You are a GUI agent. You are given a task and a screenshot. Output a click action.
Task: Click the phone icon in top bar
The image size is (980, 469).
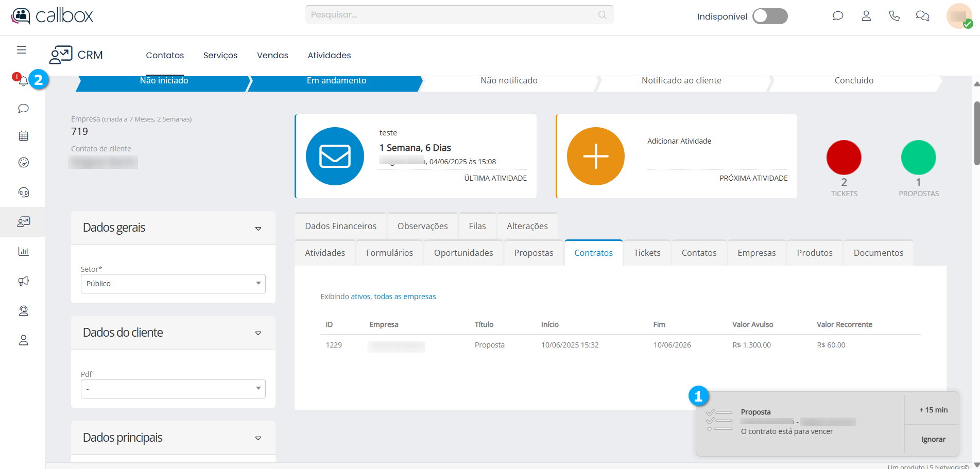coord(894,16)
